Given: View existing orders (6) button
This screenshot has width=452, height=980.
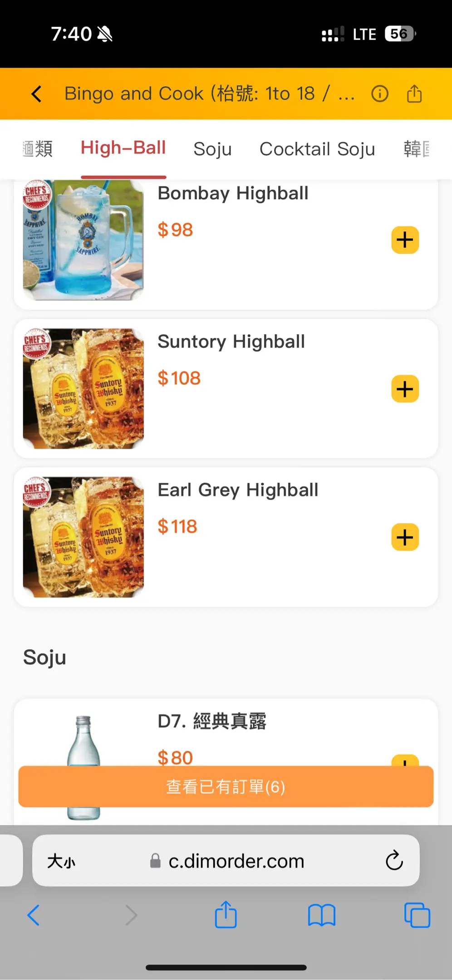Looking at the screenshot, I should (226, 787).
